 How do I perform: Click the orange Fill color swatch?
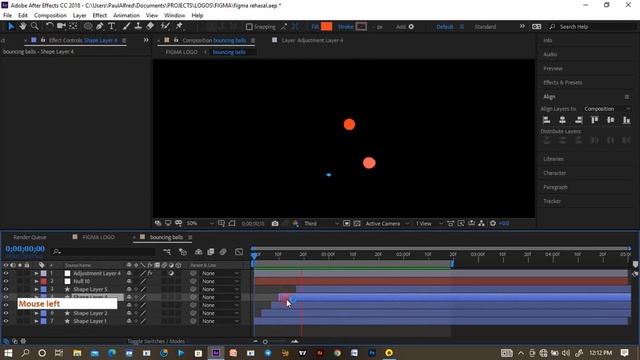pos(326,27)
